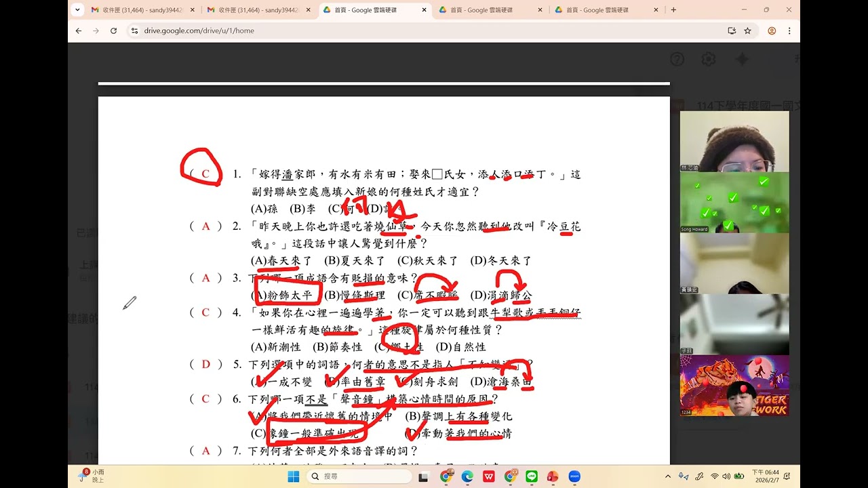Click the install app icon in address bar
This screenshot has width=868, height=488.
pyautogui.click(x=732, y=30)
